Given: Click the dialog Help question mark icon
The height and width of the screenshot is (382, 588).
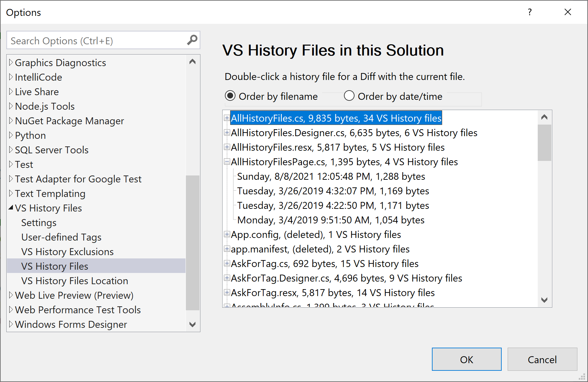Looking at the screenshot, I should [x=530, y=12].
